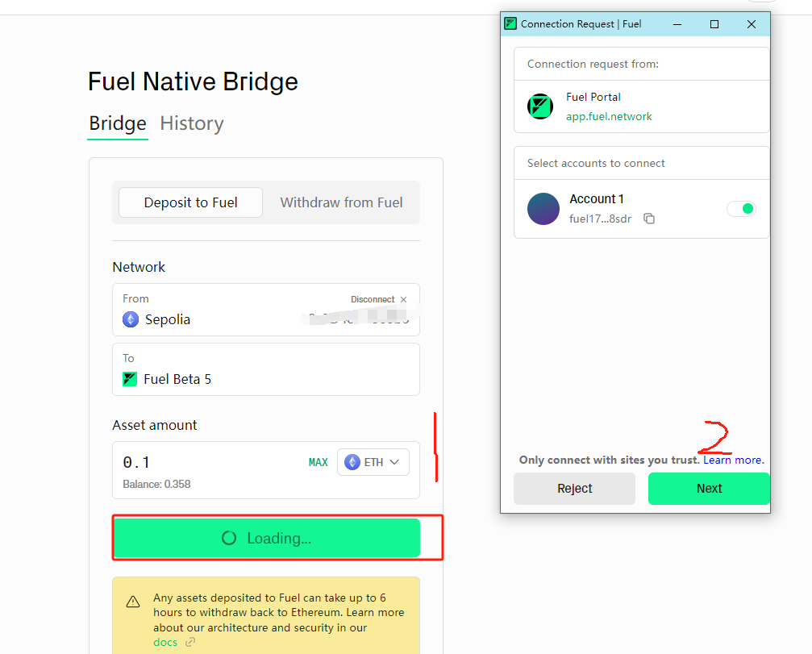Click the ETH coin icon in selector

coord(352,462)
